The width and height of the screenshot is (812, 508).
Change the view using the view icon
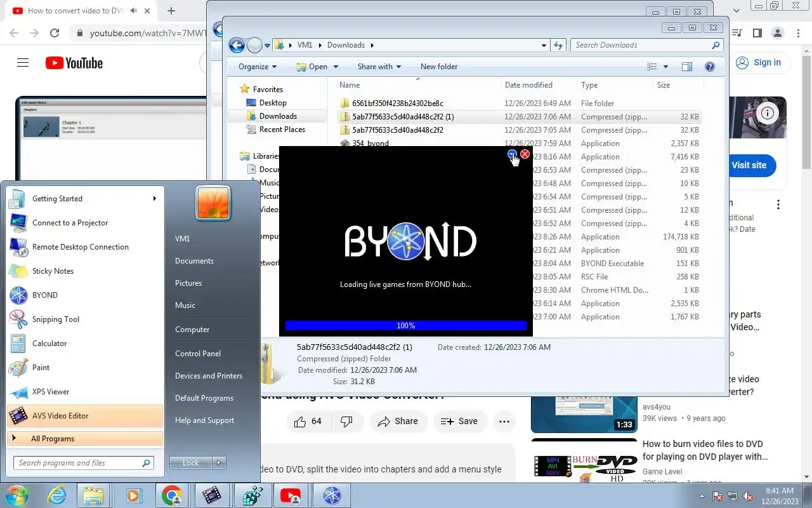pos(652,67)
